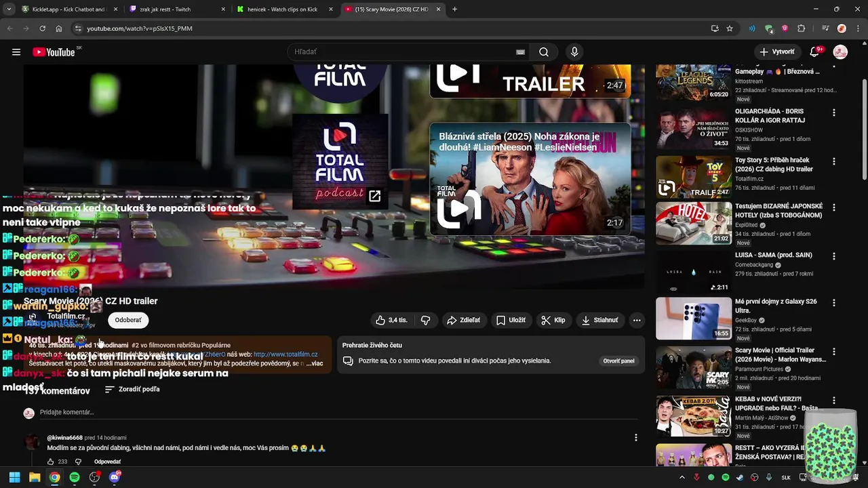Click Odpovedať under kiwina6668 comment

click(107, 462)
